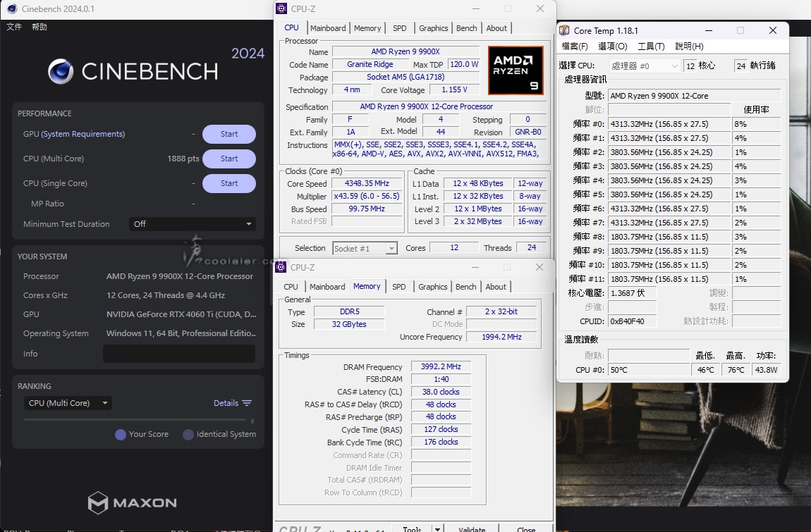811x532 pixels.
Task: Switch to Graphics tab in lower CPU-Z window
Action: pyautogui.click(x=433, y=287)
